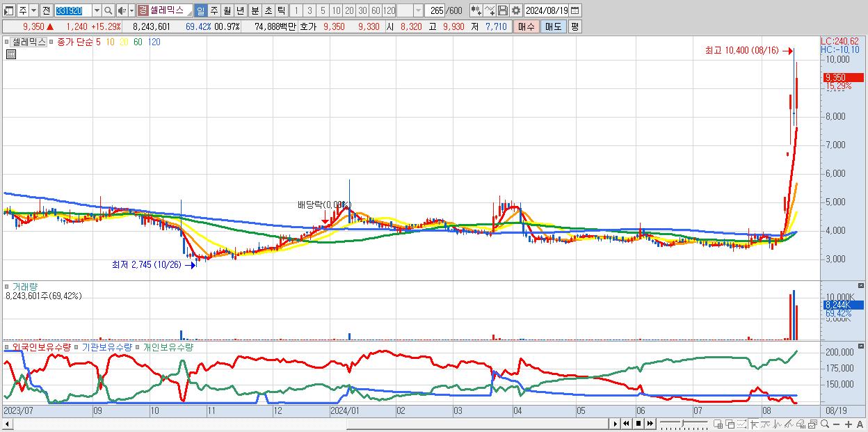Click the grid-split window icon at bottom

pyautogui.click(x=718, y=424)
